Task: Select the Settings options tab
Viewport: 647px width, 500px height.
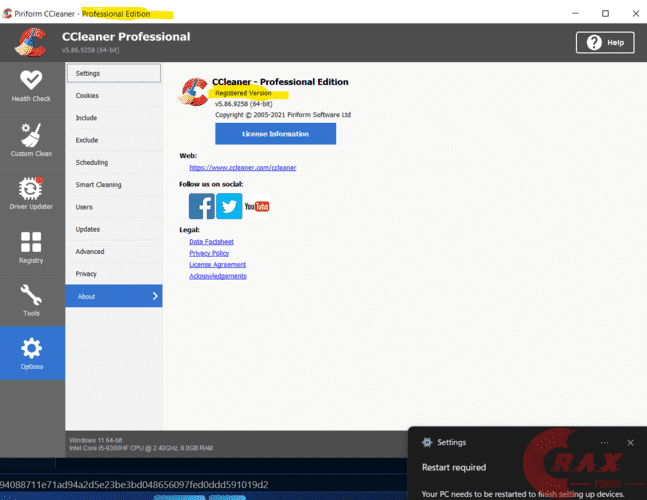Action: coord(114,73)
